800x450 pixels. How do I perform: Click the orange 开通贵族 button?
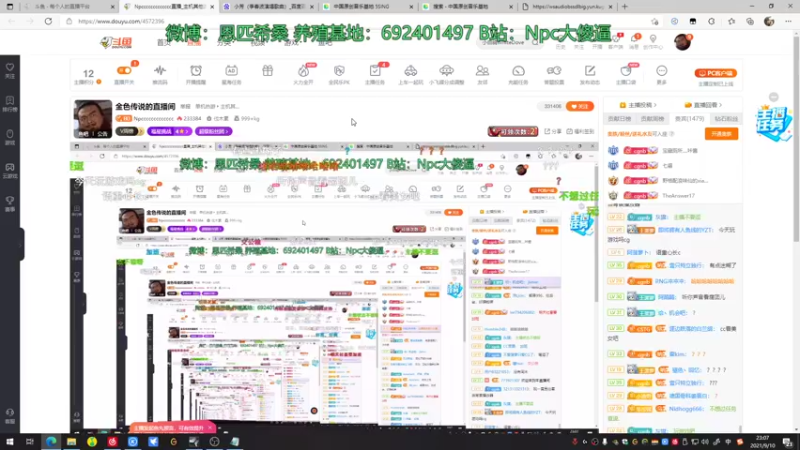coord(721,134)
